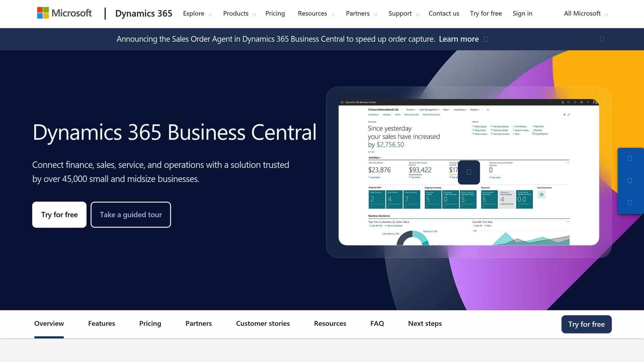Image resolution: width=644 pixels, height=362 pixels.
Task: Select the Next steps tab
Action: coord(425,324)
